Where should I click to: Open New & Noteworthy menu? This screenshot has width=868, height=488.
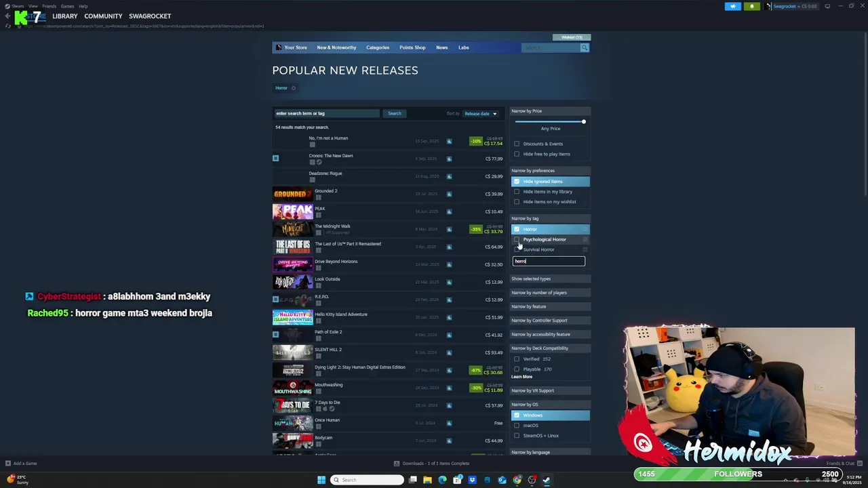(336, 47)
